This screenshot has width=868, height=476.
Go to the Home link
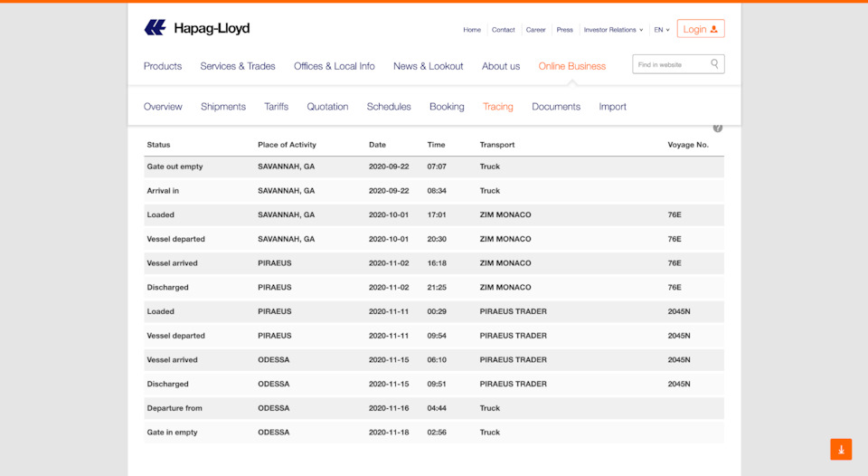(x=472, y=30)
